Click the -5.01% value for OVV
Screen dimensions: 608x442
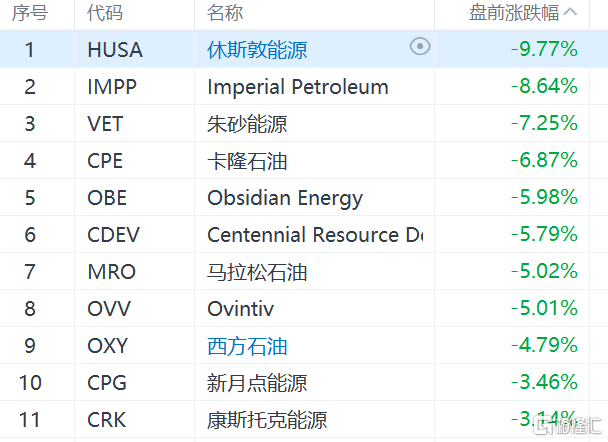click(543, 309)
